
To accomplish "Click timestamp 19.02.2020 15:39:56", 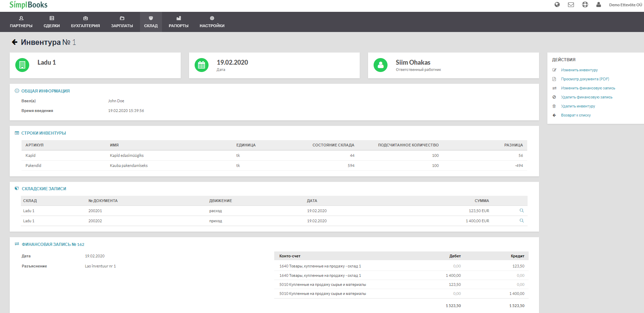I will 126,111.
